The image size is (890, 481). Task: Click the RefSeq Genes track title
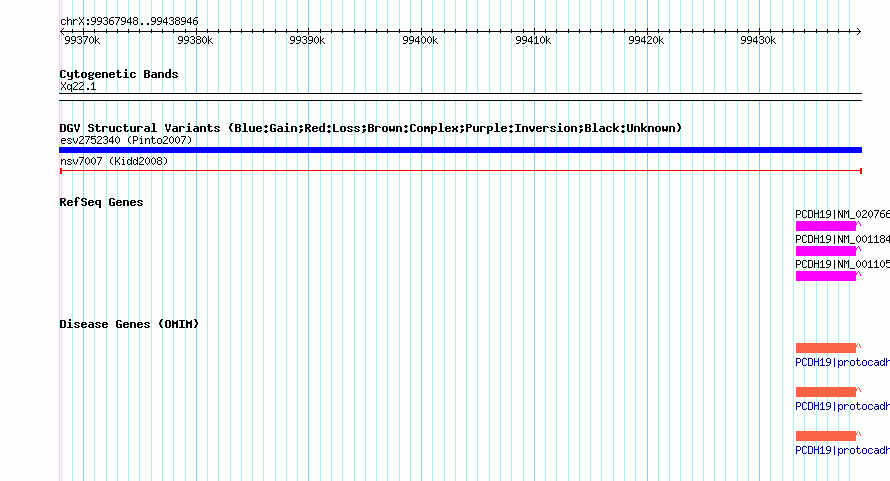[x=101, y=202]
